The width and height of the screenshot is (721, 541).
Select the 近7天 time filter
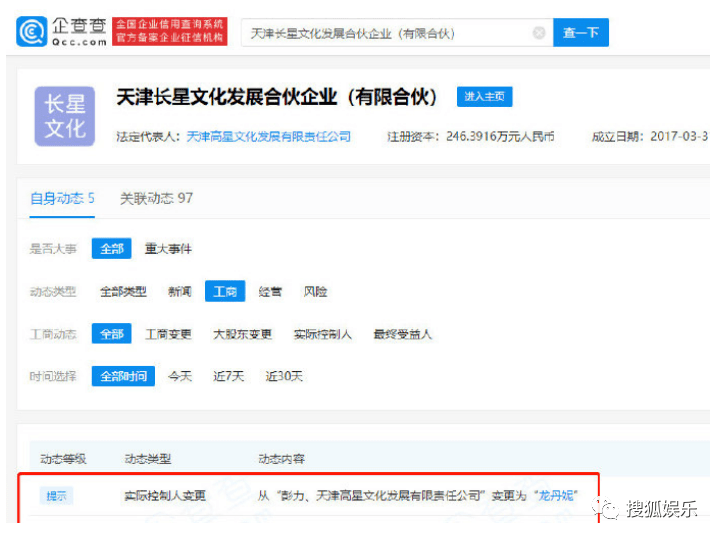coord(229,376)
